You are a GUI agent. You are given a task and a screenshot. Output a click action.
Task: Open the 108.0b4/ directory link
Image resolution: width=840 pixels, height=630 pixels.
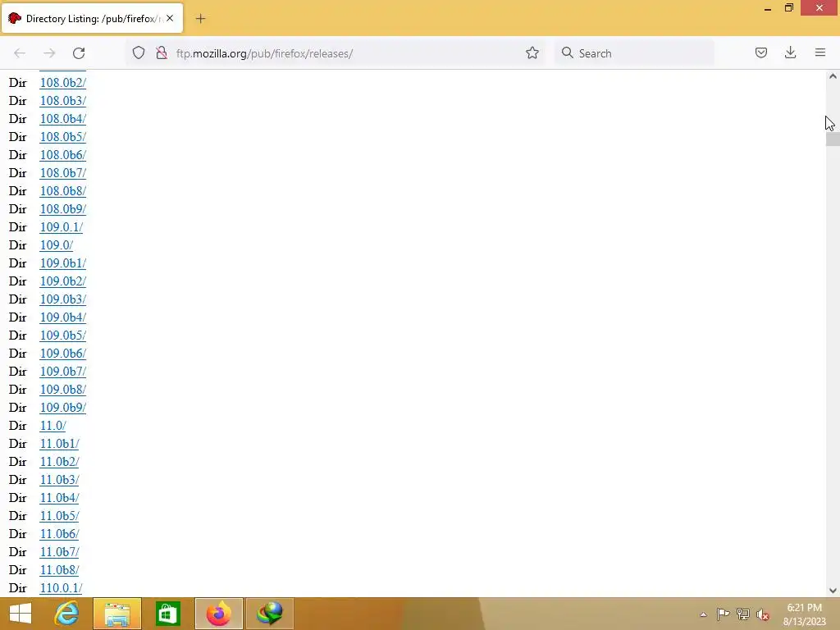click(x=62, y=119)
